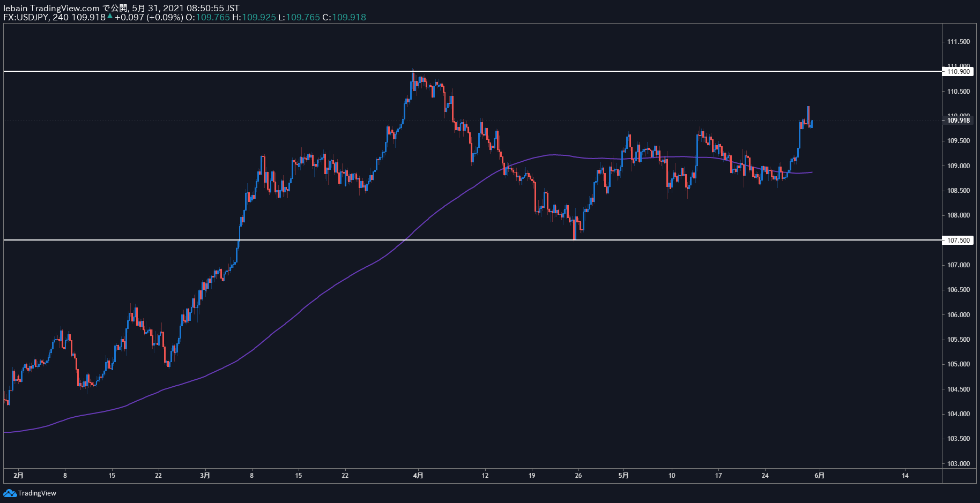Click the FX:USDJPY symbol name in the header
The width and height of the screenshot is (980, 503).
click(26, 17)
